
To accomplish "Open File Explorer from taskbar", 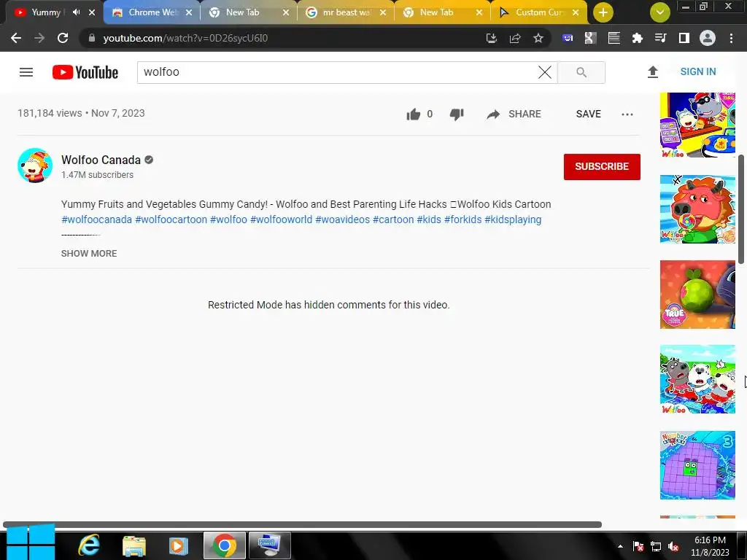I will coord(134,545).
